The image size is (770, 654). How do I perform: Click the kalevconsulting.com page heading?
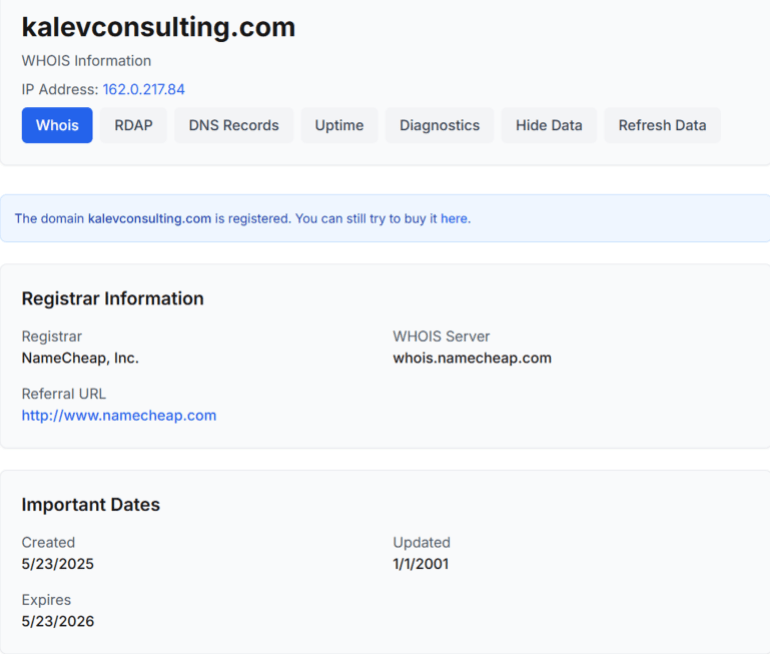click(158, 27)
